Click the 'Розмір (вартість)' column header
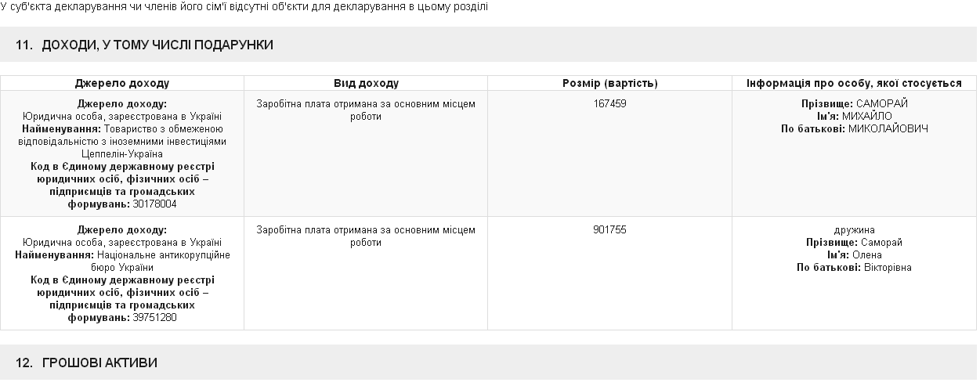 pyautogui.click(x=609, y=83)
